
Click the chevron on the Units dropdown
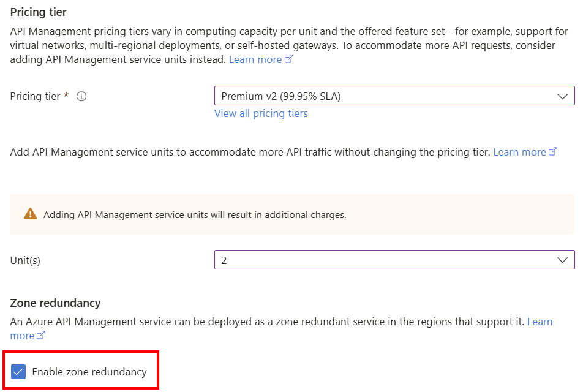click(563, 260)
